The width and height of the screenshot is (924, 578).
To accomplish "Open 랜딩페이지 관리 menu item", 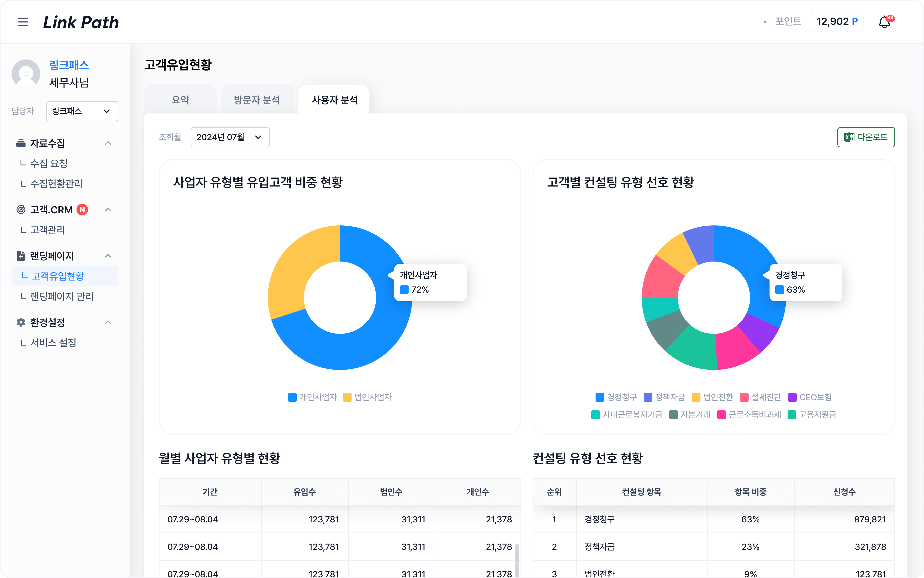I will tap(61, 297).
